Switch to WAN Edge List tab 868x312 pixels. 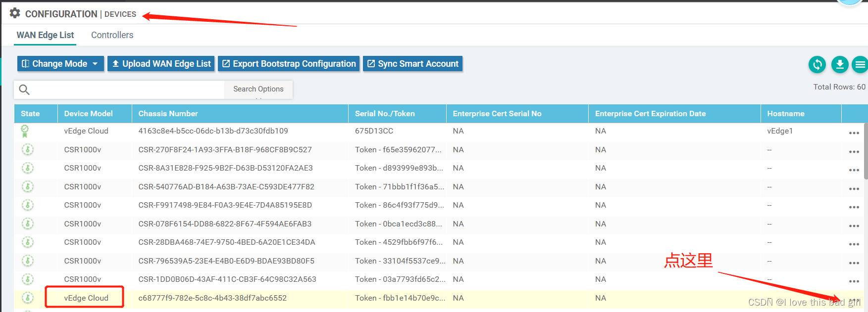(x=45, y=35)
